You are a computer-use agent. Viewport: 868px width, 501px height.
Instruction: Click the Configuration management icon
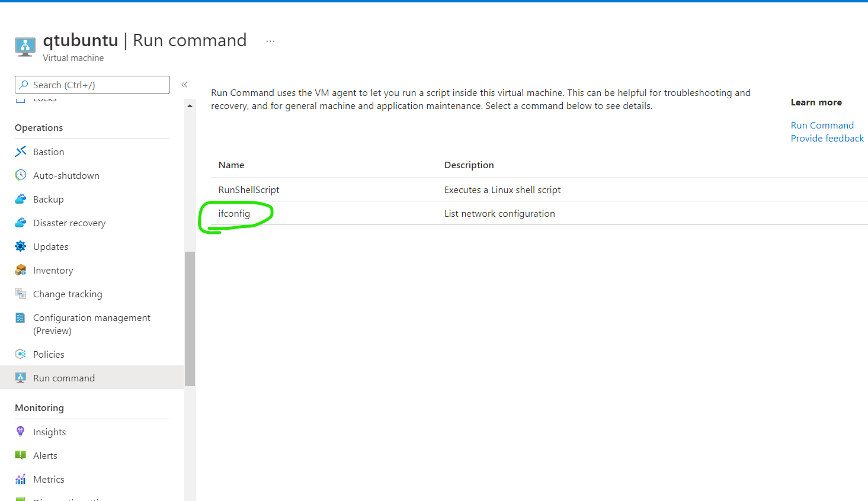[x=21, y=317]
